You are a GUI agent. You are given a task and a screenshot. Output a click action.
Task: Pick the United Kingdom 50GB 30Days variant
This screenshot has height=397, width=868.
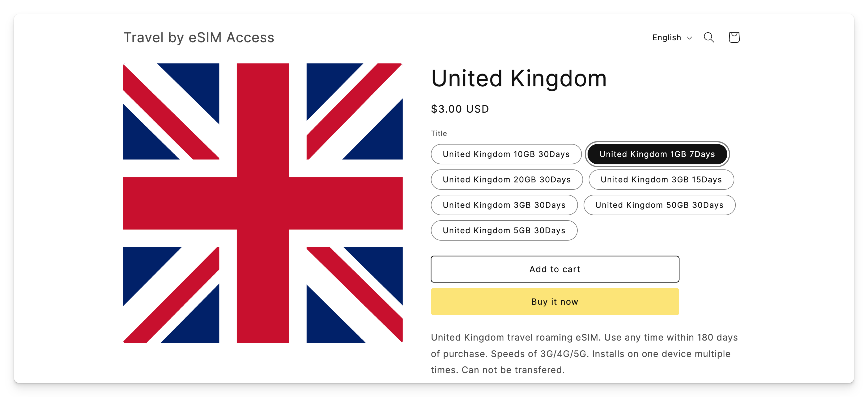pyautogui.click(x=659, y=205)
